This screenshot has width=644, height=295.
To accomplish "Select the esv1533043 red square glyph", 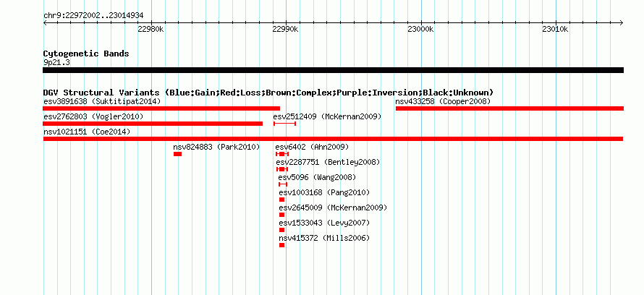I will pyautogui.click(x=281, y=230).
